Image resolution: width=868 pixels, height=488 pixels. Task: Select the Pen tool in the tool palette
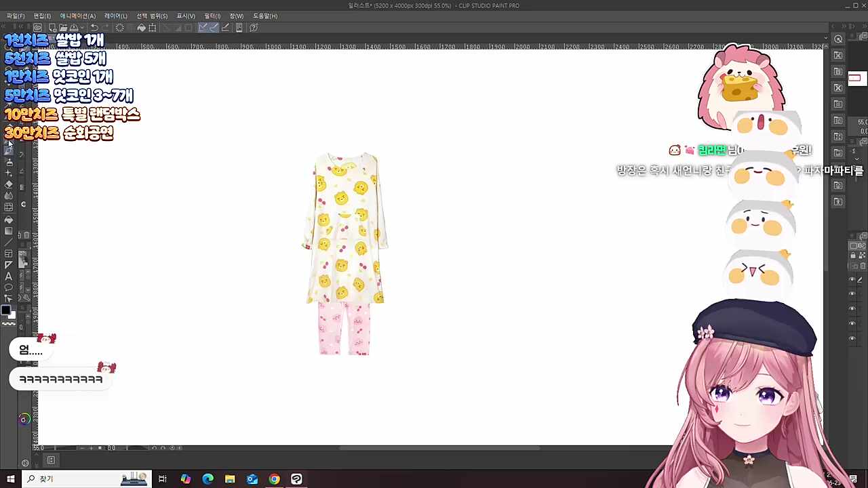pyautogui.click(x=9, y=150)
